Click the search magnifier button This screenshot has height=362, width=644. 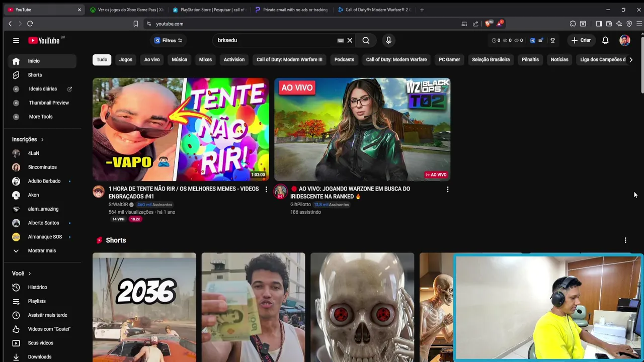pos(366,40)
